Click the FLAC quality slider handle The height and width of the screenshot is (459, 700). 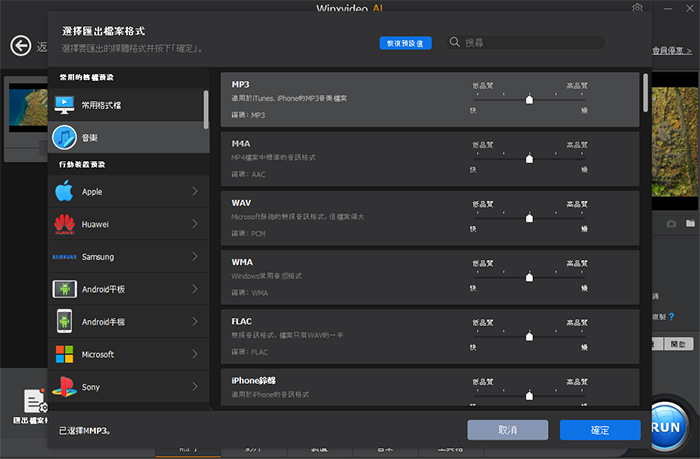pos(529,336)
